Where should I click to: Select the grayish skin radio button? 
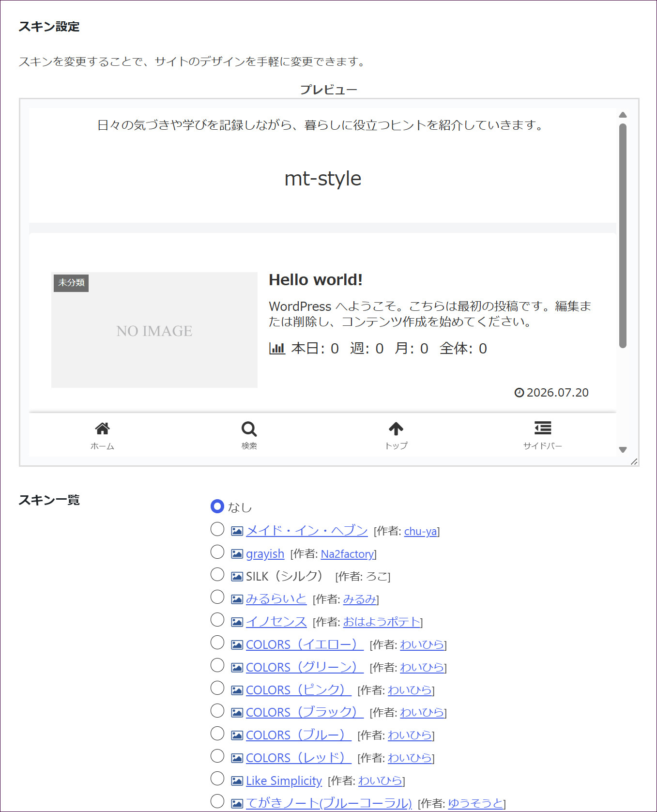coord(217,552)
